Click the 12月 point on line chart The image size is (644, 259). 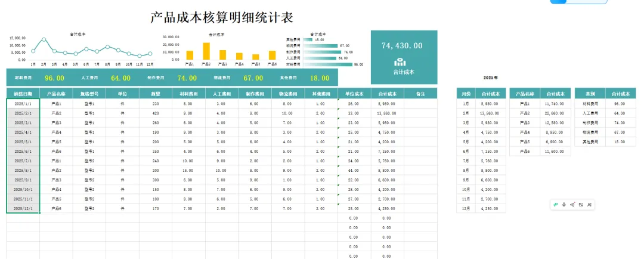pyautogui.click(x=150, y=54)
